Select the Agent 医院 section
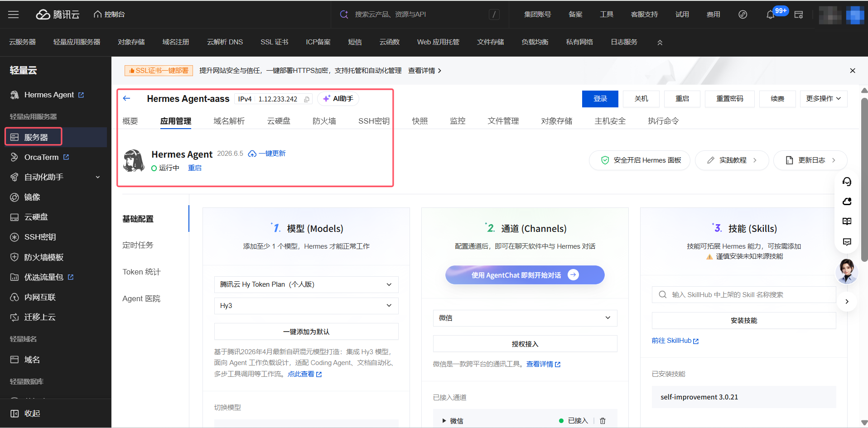Screen dimensions: 868x428 (141, 298)
